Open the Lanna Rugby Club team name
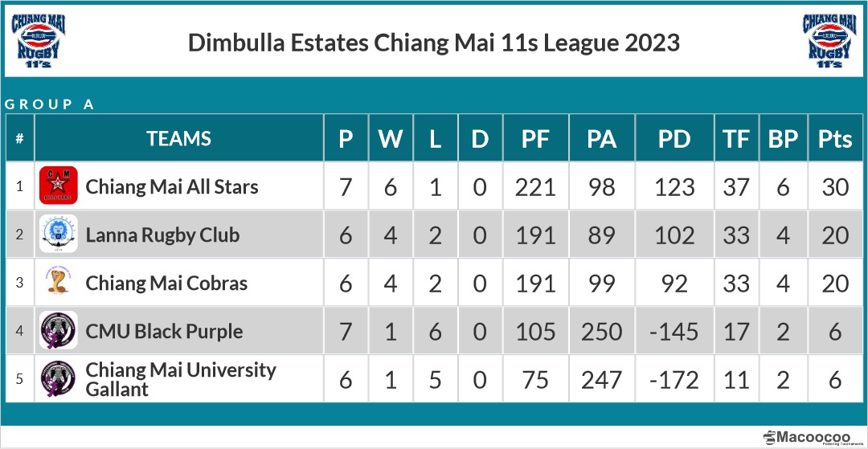This screenshot has height=449, width=868. tap(162, 235)
